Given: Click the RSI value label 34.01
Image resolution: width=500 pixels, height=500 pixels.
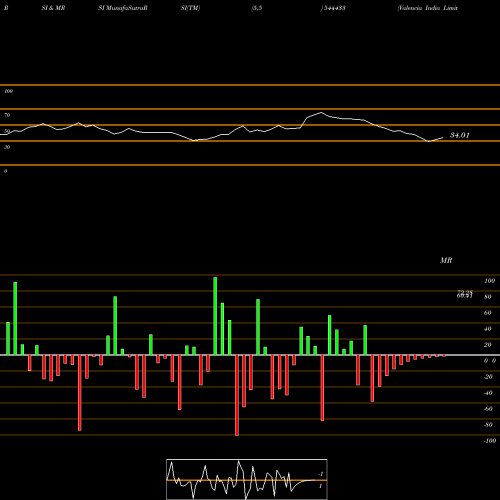Looking at the screenshot, I should [460, 135].
